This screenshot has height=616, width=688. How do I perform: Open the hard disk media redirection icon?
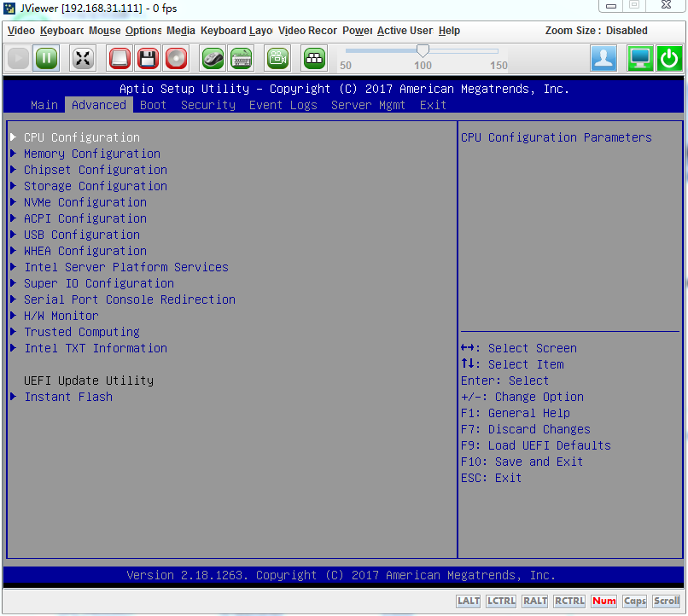click(x=120, y=58)
